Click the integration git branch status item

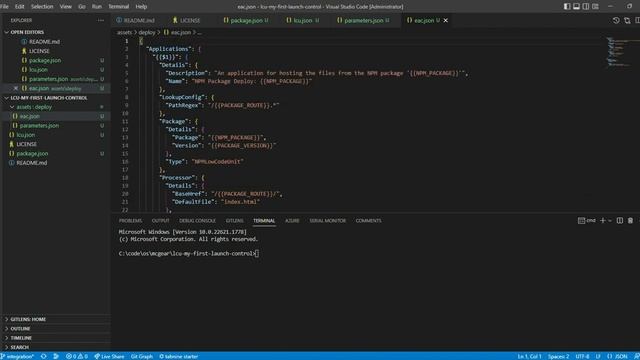[x=17, y=356]
